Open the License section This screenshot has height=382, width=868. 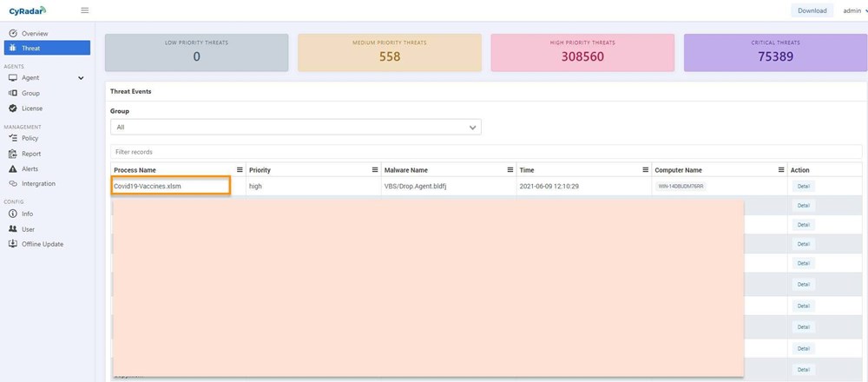[x=32, y=109]
